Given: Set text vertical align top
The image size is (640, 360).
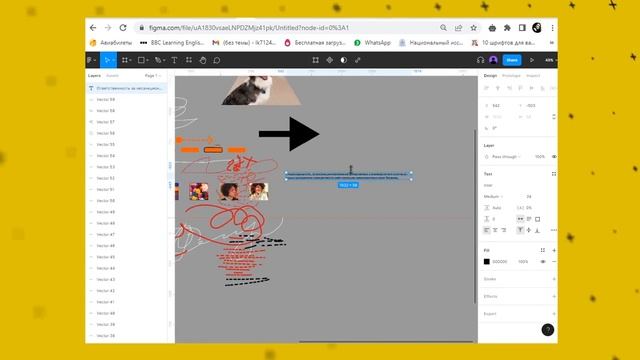Looking at the screenshot, I should point(520,230).
